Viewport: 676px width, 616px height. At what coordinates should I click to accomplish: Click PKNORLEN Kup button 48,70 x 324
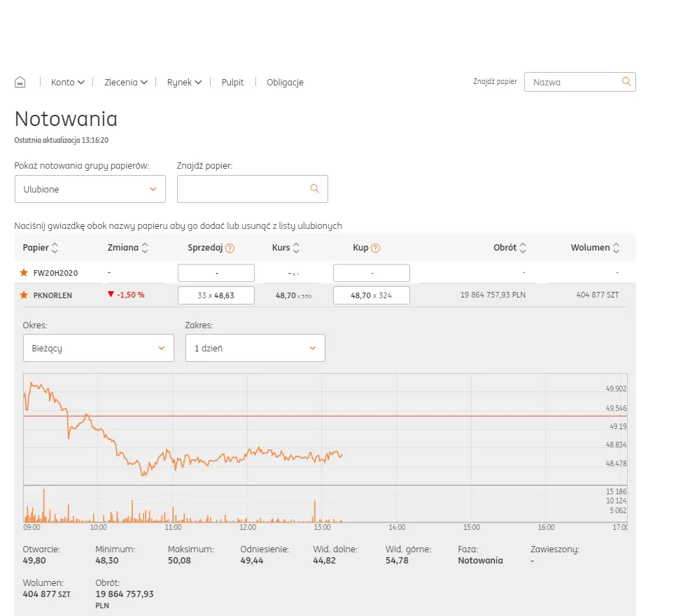click(371, 295)
